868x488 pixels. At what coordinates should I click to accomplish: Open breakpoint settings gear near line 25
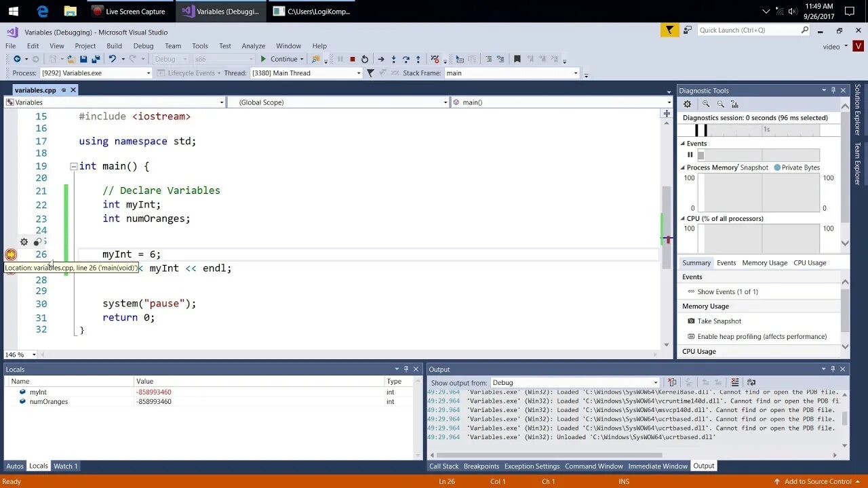[x=24, y=242]
